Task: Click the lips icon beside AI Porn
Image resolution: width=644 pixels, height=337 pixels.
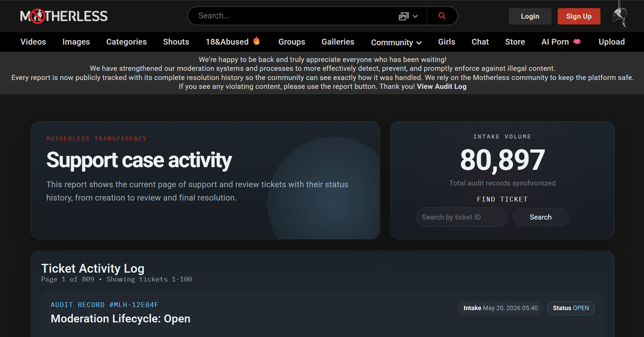Action: 577,42
